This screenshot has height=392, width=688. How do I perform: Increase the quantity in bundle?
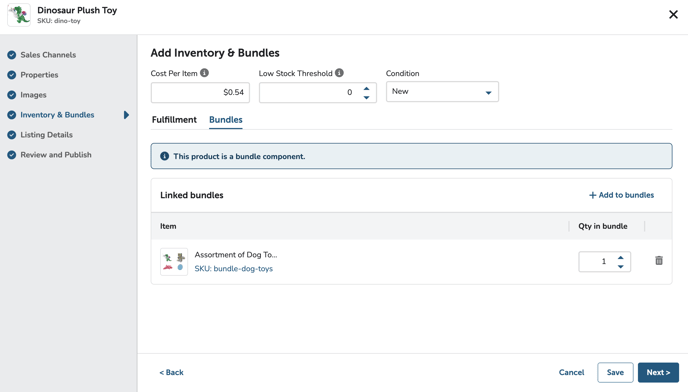pos(620,258)
